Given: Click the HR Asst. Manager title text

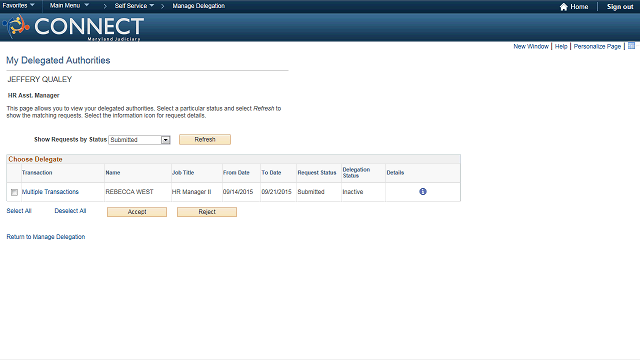Looking at the screenshot, I should pos(33,96).
